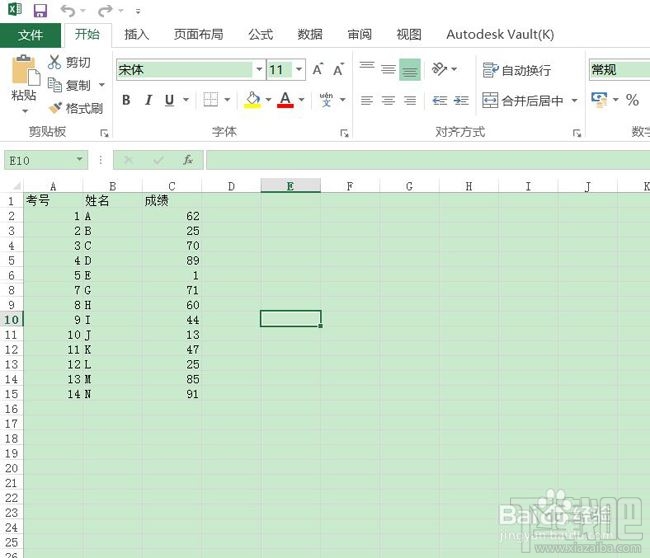The height and width of the screenshot is (558, 650).
Task: Expand underline style dropdown arrow
Action: (x=186, y=100)
